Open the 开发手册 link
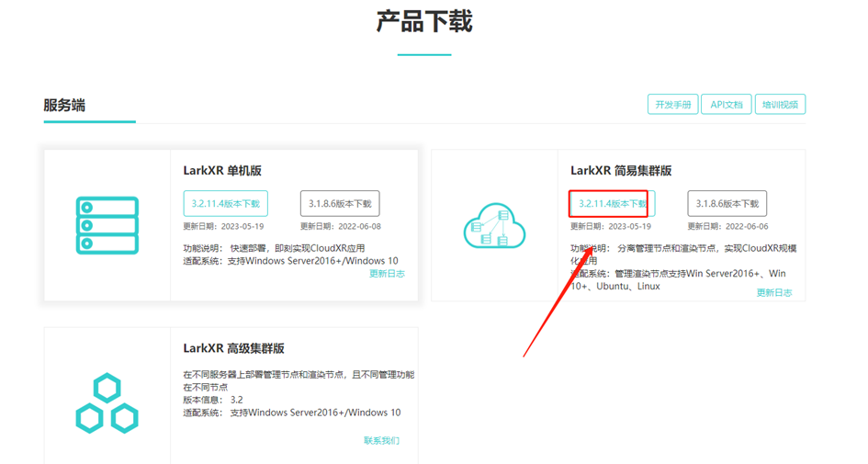 pyautogui.click(x=673, y=105)
